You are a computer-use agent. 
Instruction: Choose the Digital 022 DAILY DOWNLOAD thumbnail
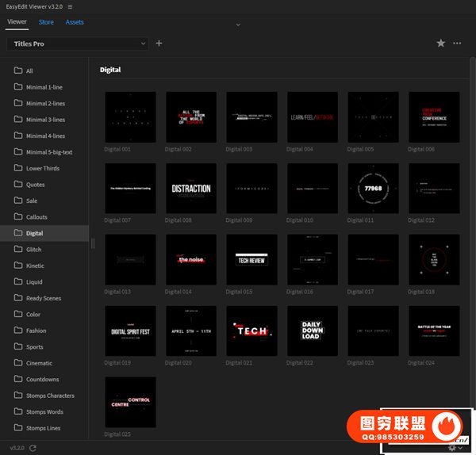pyautogui.click(x=313, y=331)
